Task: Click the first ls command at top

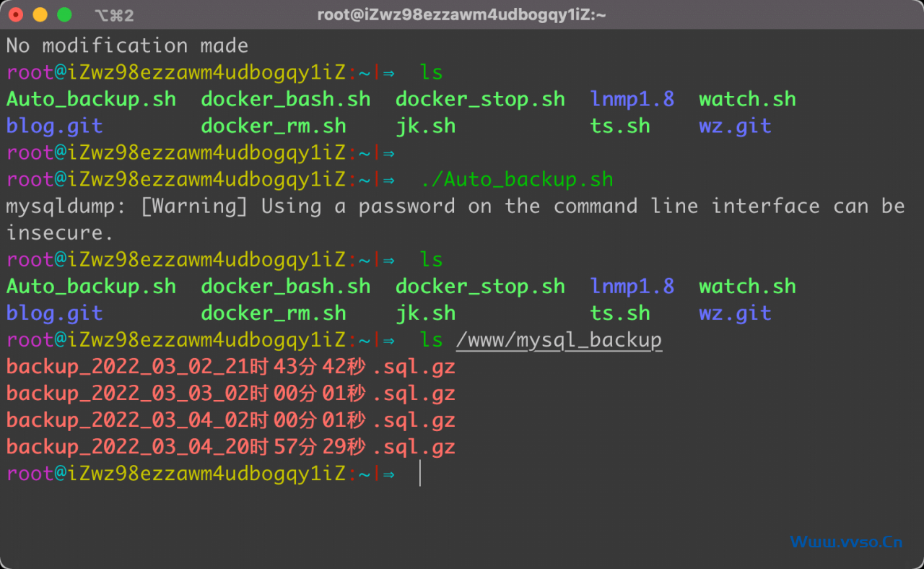Action: [x=431, y=72]
